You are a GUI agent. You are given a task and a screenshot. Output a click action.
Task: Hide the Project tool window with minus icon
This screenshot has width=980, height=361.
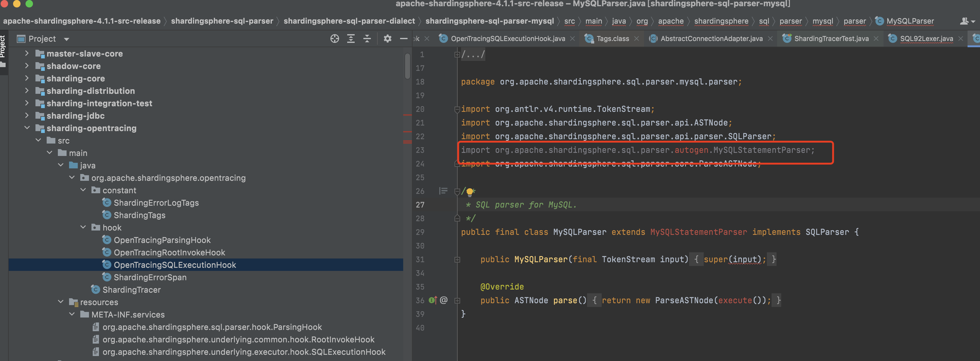[x=403, y=39]
